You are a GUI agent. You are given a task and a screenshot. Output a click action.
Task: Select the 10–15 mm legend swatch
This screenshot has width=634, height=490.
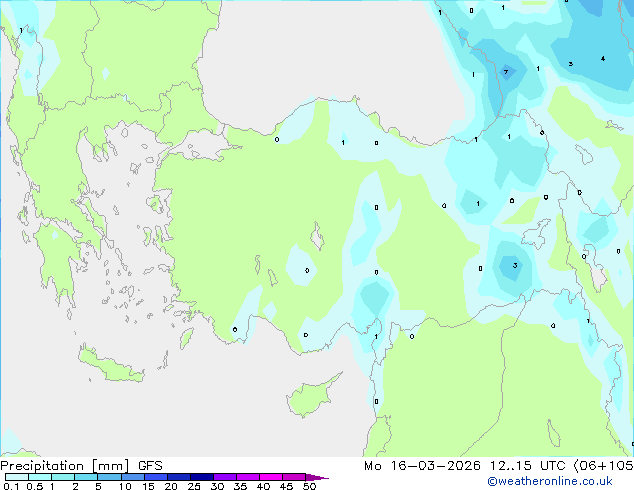(x=132, y=477)
